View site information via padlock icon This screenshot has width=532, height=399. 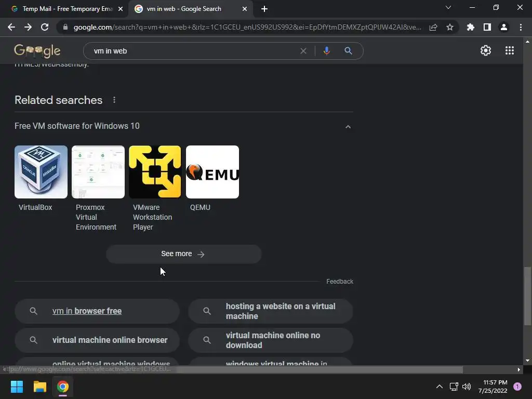point(65,27)
